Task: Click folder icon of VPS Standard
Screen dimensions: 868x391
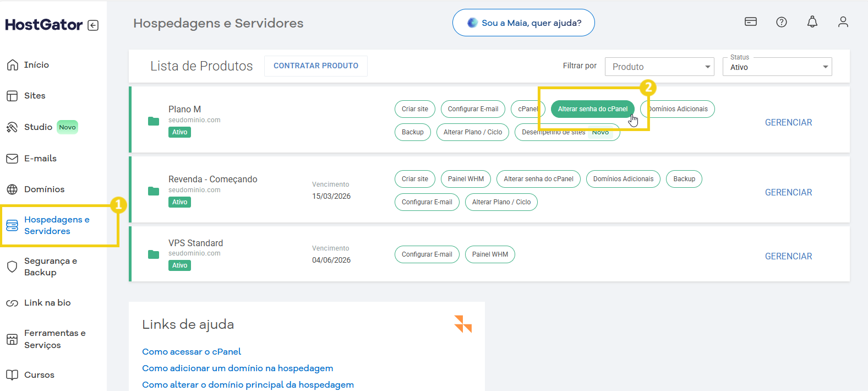Action: coord(154,254)
